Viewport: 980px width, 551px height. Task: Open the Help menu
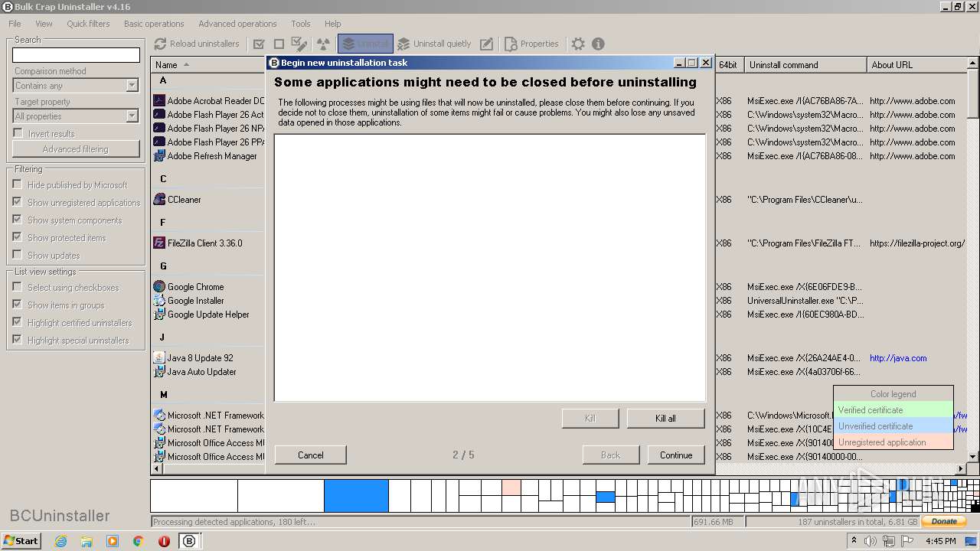point(332,24)
